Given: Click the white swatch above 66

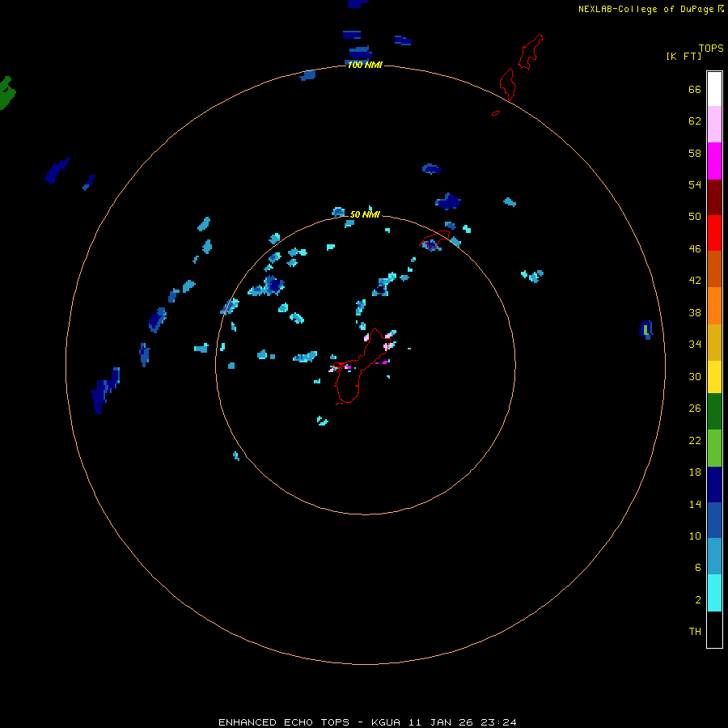Looking at the screenshot, I should (714, 89).
